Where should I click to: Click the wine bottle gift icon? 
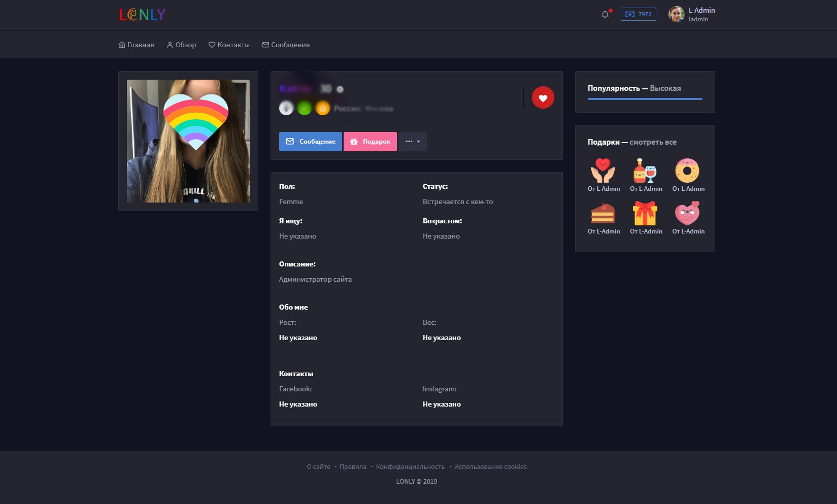click(x=645, y=171)
